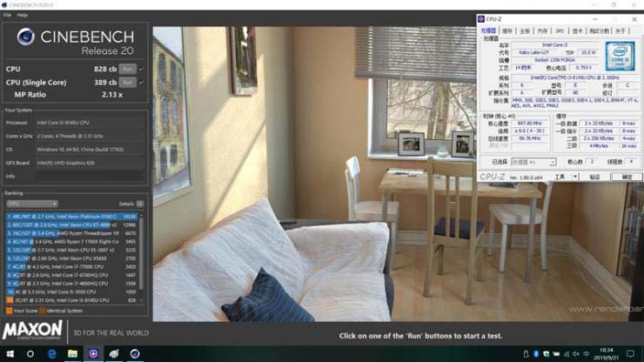This screenshot has height=362, width=644.
Task: Open the File menu in Cinebench
Action: 7,15
